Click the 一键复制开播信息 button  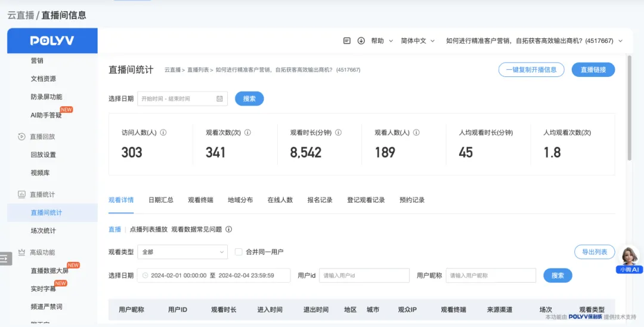[531, 70]
